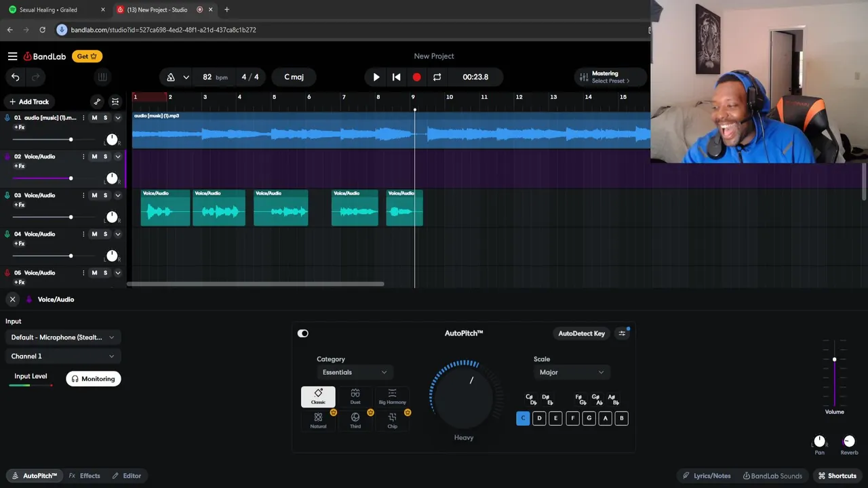The width and height of the screenshot is (868, 488).
Task: Click the Mastering preset icon
Action: 584,77
